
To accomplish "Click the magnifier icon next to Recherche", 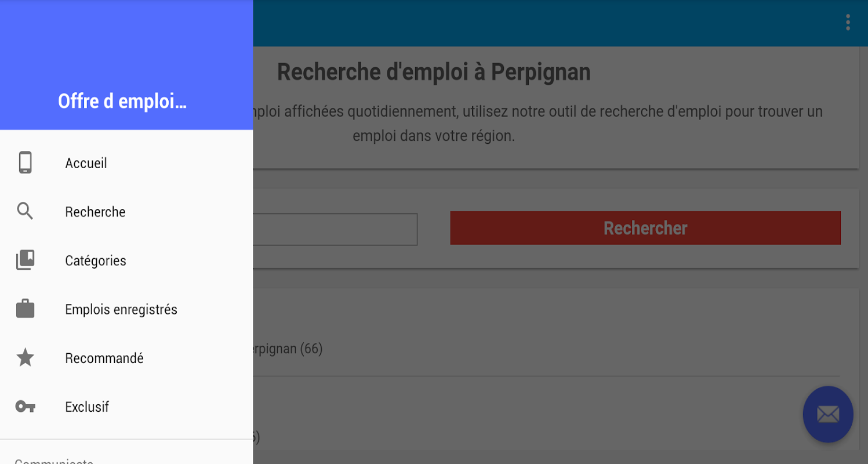I will pyautogui.click(x=25, y=212).
